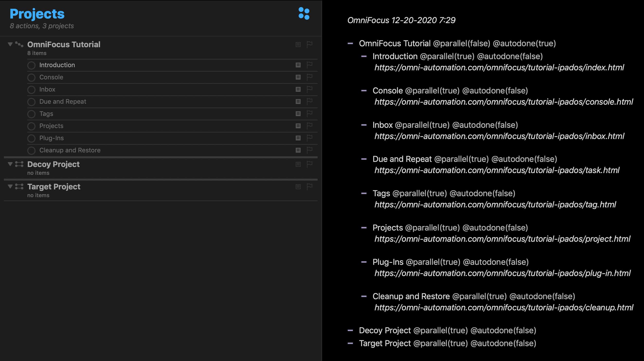Open the tutorial task.html link

497,170
